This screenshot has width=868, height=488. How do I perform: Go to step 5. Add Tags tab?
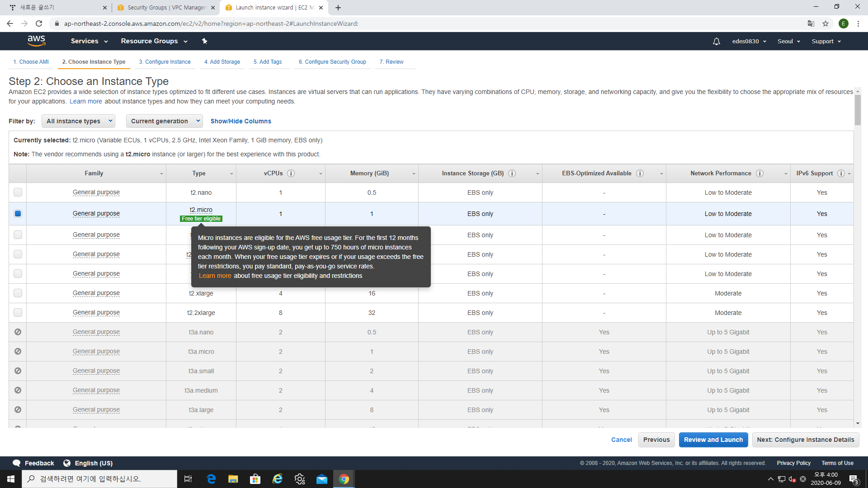pos(268,62)
